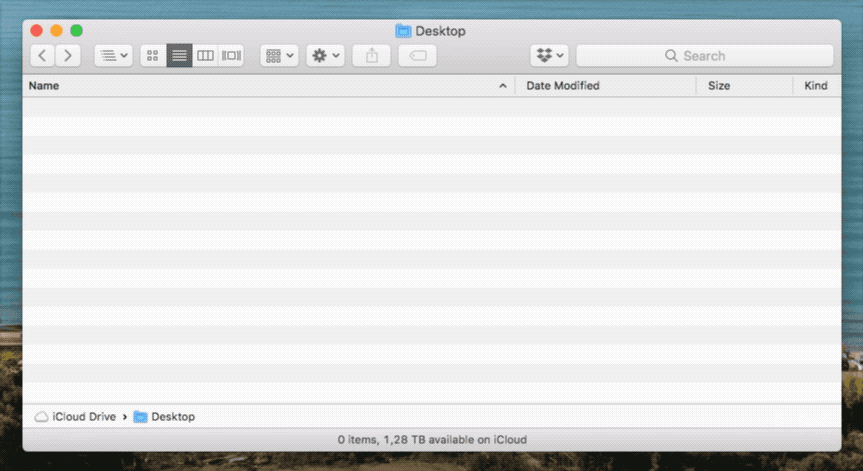The image size is (863, 471).
Task: Switch to icon view
Action: click(x=153, y=56)
